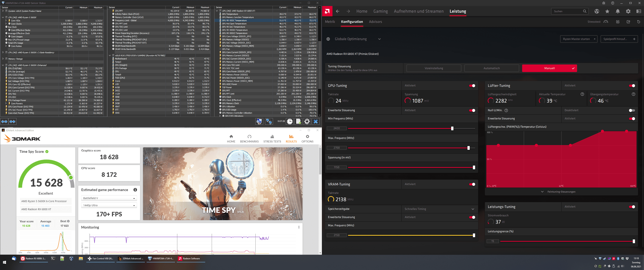Click the blue X close sensors icon in HWiNFO

pyautogui.click(x=316, y=121)
